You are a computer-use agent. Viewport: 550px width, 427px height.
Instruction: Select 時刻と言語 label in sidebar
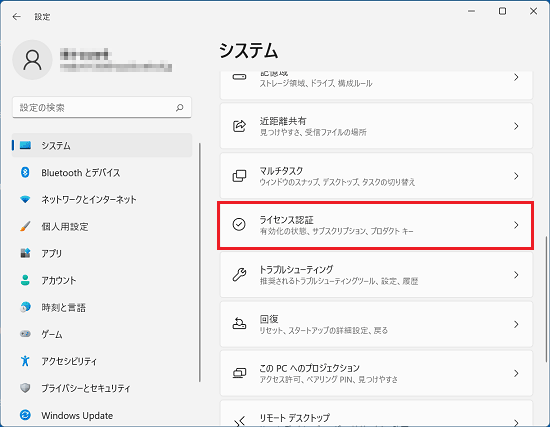tap(63, 307)
